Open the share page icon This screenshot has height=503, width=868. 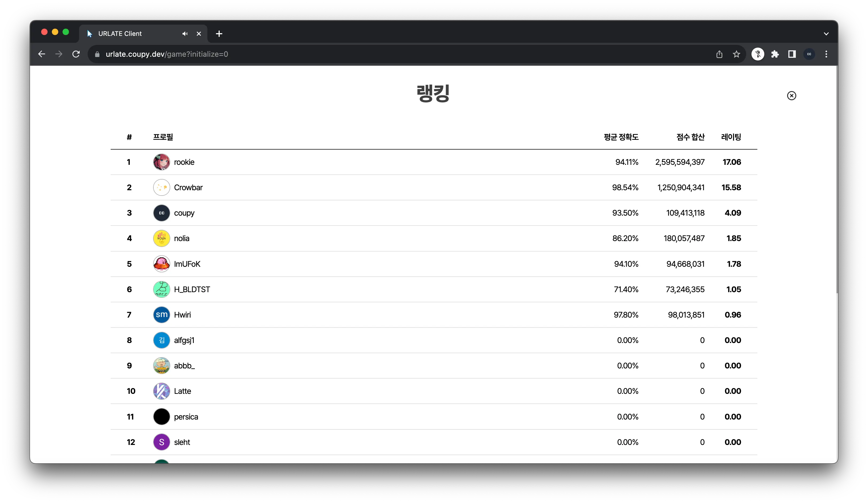pyautogui.click(x=719, y=54)
